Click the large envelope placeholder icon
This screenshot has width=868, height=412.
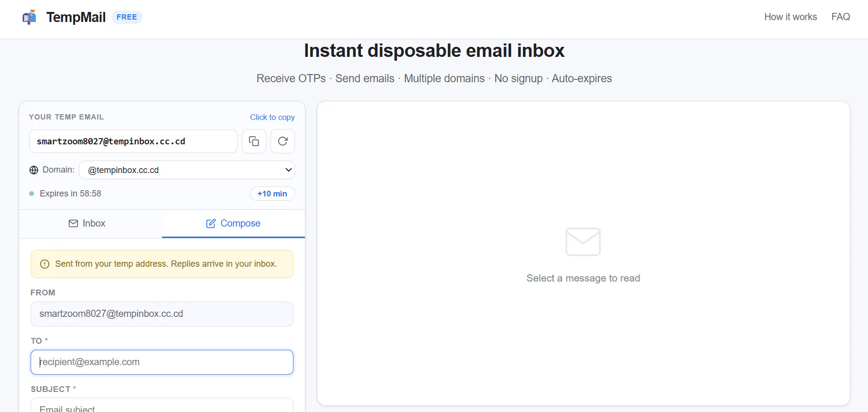(583, 242)
